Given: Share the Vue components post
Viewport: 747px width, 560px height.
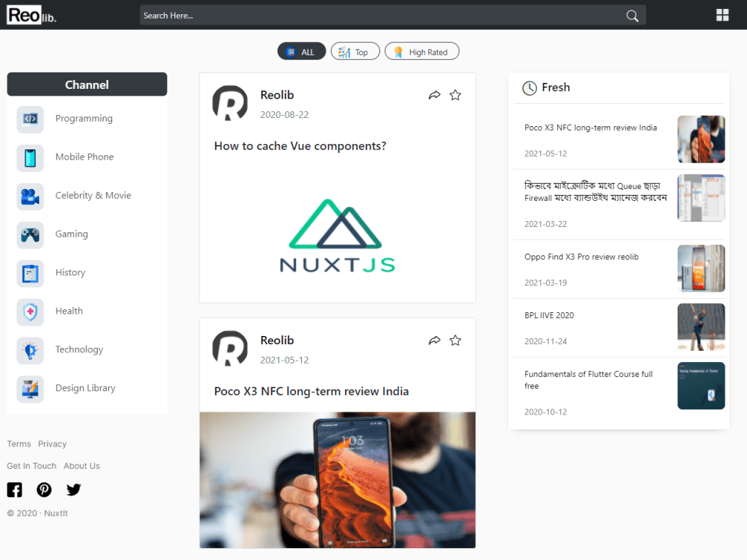Looking at the screenshot, I should [x=434, y=96].
